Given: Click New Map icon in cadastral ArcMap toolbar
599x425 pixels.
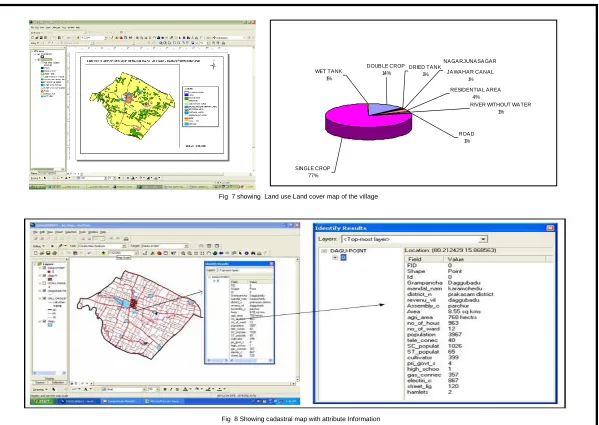Looking at the screenshot, I should click(36, 253).
